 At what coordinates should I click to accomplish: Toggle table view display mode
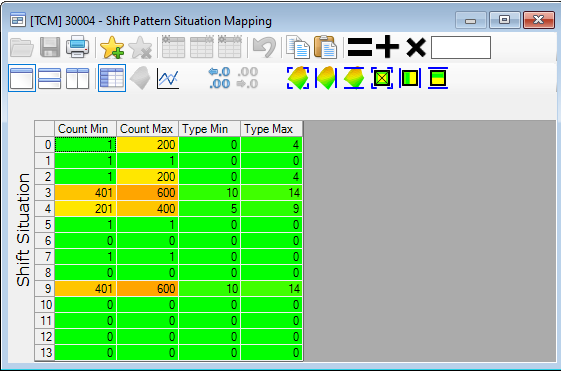[112, 78]
